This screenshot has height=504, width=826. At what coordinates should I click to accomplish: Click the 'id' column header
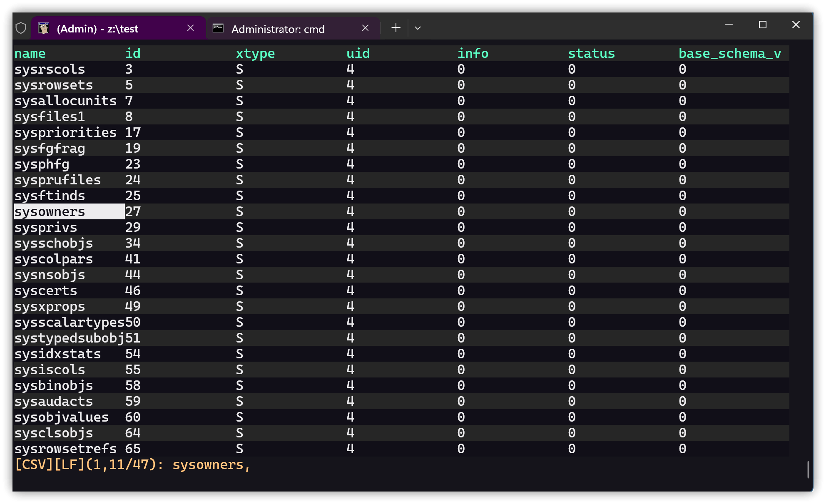click(133, 53)
